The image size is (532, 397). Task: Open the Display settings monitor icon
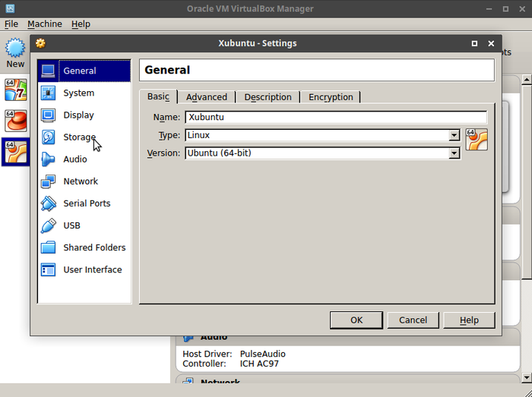pos(48,115)
